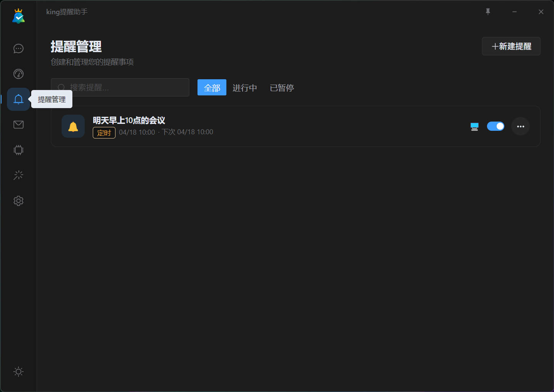Image resolution: width=554 pixels, height=392 pixels.
Task: Disable the 明天早上10点的会议 reminder toggle
Action: (495, 126)
